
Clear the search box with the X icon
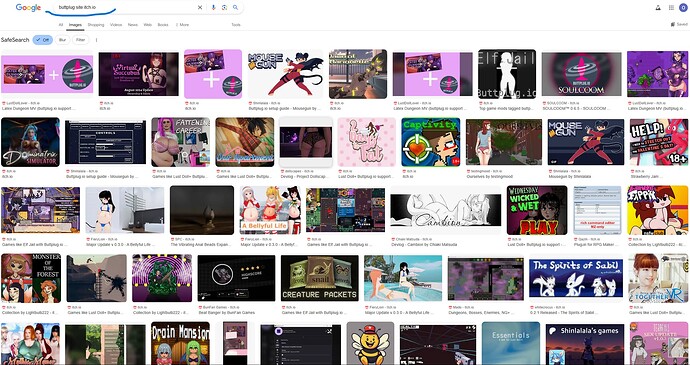[200, 7]
